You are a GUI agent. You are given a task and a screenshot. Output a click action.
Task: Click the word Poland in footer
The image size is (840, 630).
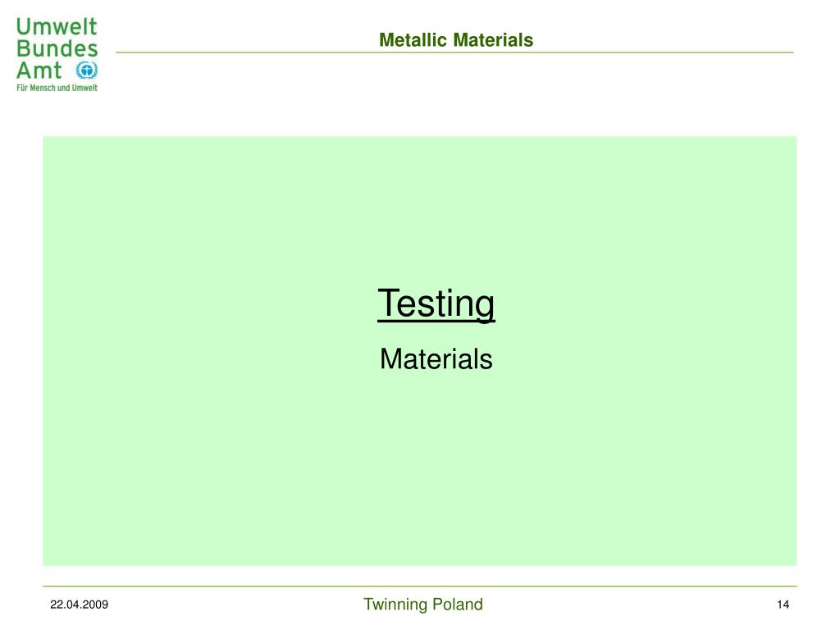pos(458,605)
